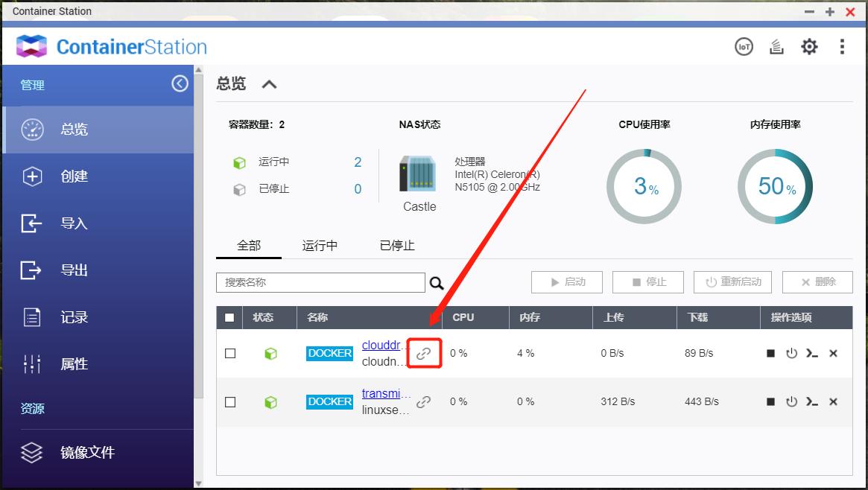Select the checkbox for the transmission container row
The width and height of the screenshot is (868, 490).
230,401
